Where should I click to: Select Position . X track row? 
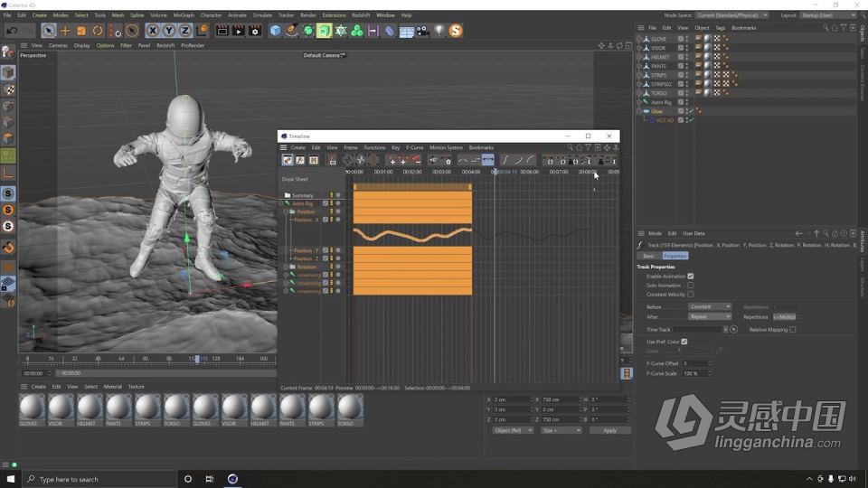point(307,220)
